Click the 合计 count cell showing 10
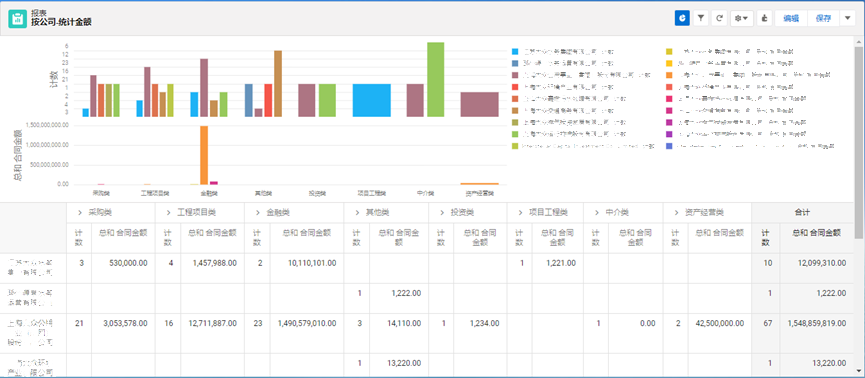 pos(766,268)
